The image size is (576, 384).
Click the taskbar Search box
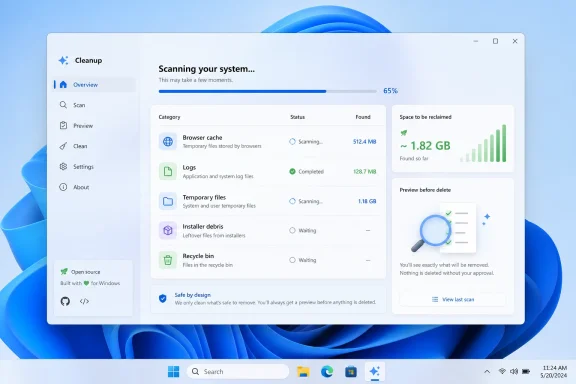coord(238,372)
